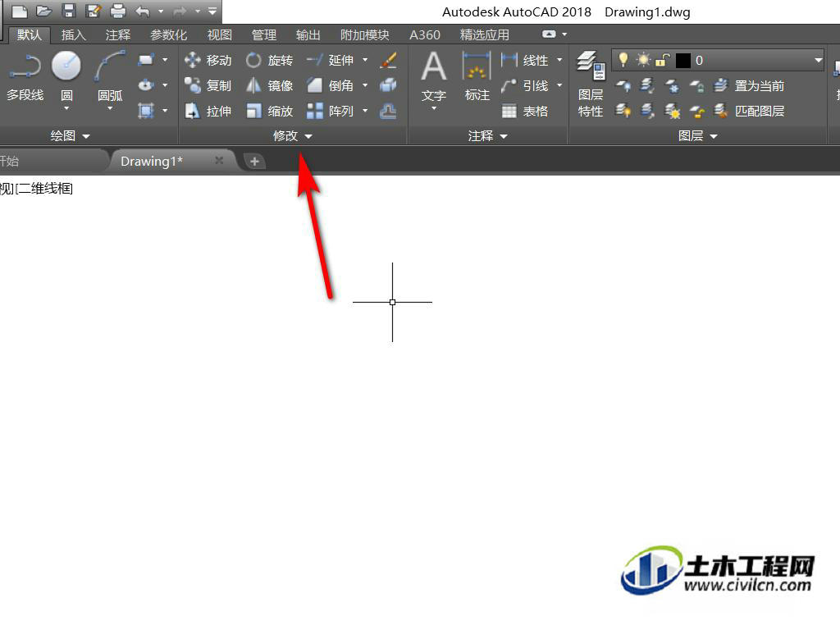The height and width of the screenshot is (630, 840).
Task: Select the hatch drawing tool
Action: (x=146, y=111)
